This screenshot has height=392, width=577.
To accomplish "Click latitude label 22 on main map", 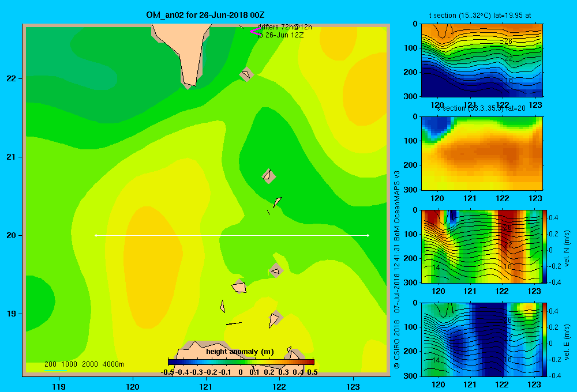I will point(12,78).
